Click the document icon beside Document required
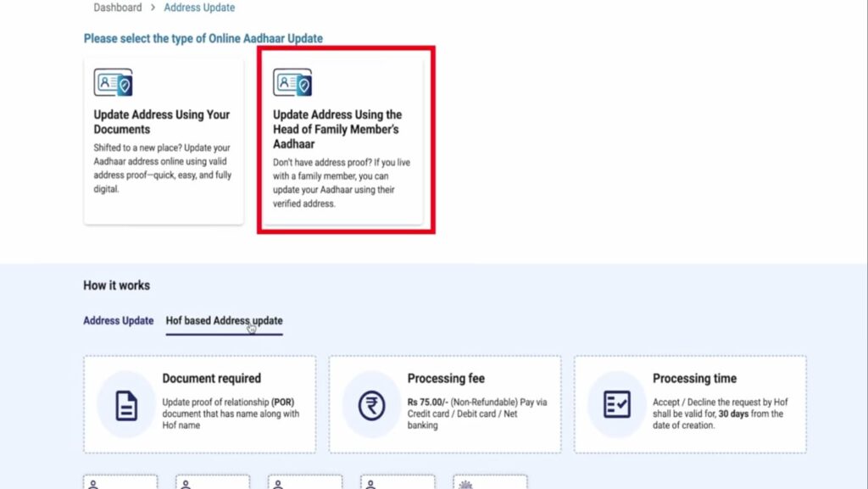 pyautogui.click(x=126, y=405)
